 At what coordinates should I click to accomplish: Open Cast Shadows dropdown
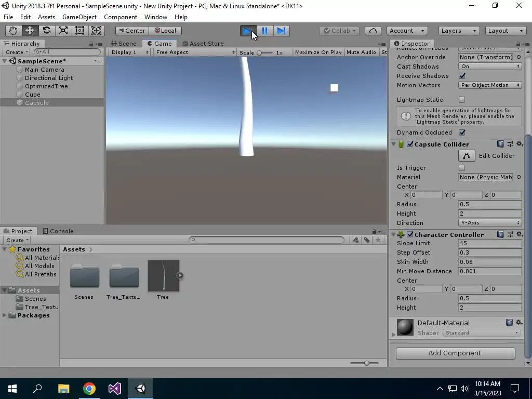[x=490, y=66]
